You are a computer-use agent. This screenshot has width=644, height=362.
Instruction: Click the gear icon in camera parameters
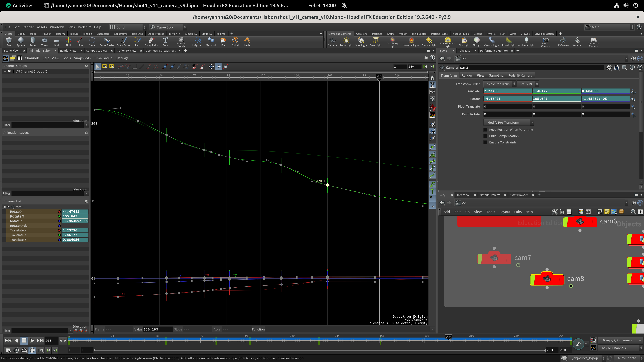click(x=609, y=67)
